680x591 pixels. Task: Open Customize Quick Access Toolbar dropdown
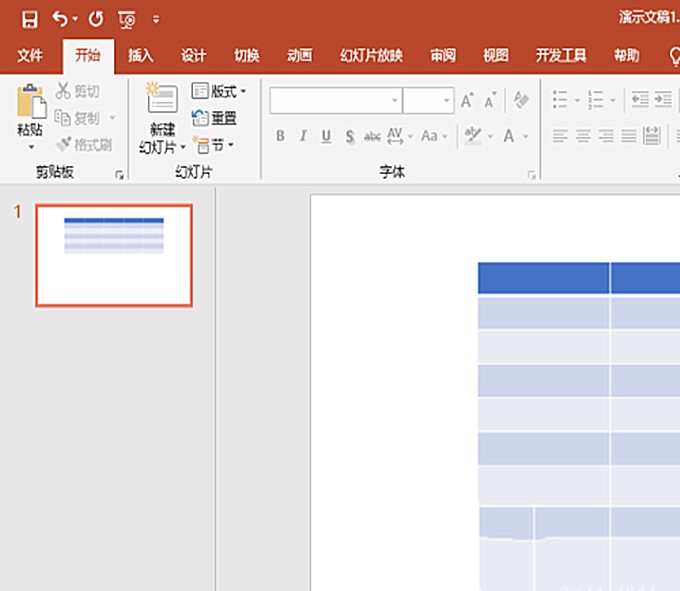click(x=156, y=20)
